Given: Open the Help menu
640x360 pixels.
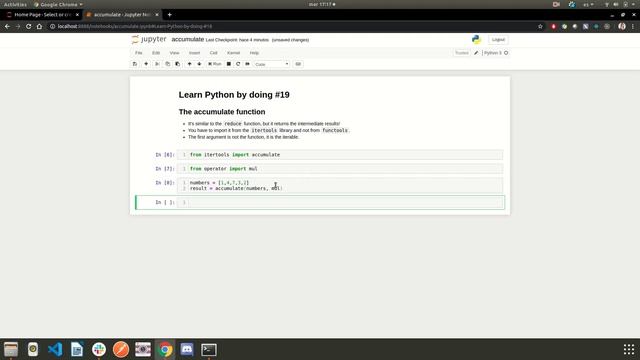Looking at the screenshot, I should [x=254, y=53].
